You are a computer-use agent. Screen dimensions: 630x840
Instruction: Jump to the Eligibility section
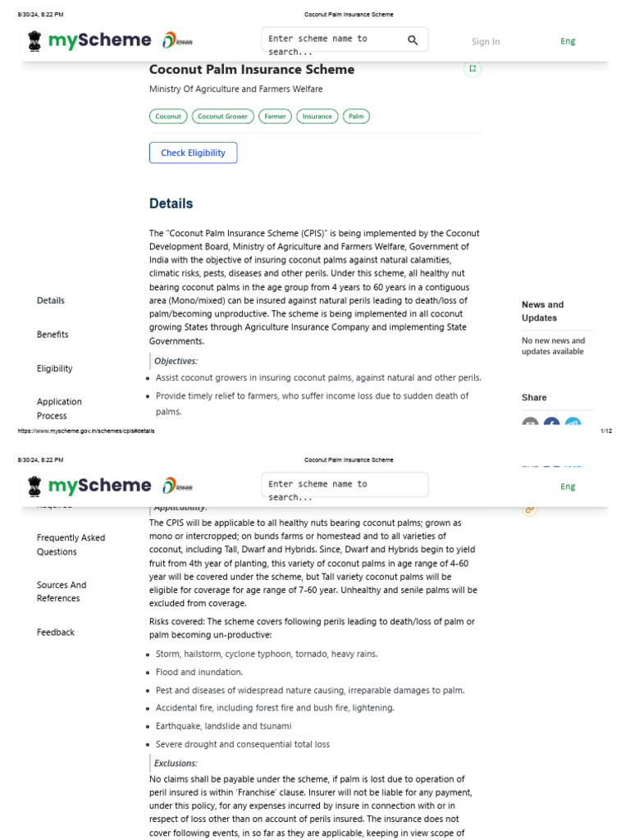pos(54,368)
